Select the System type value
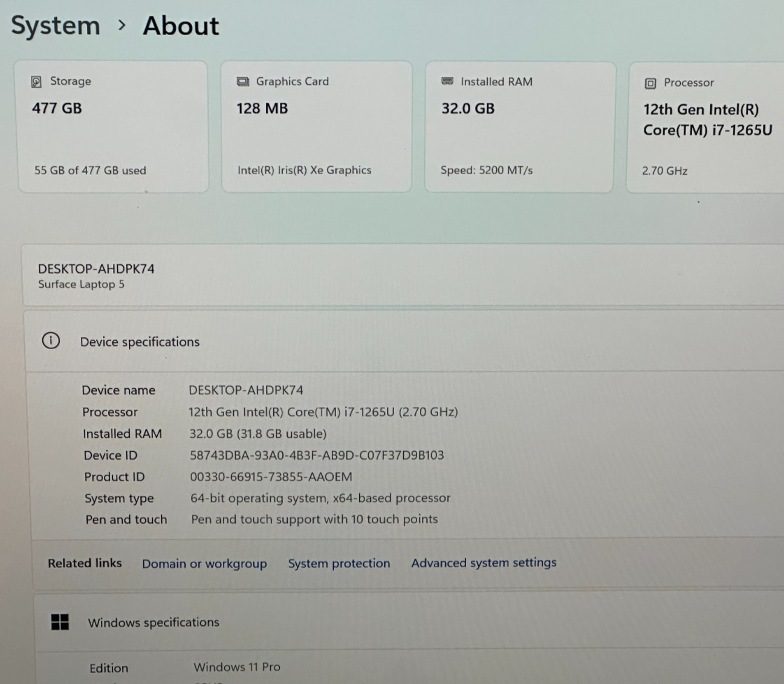 (320, 498)
